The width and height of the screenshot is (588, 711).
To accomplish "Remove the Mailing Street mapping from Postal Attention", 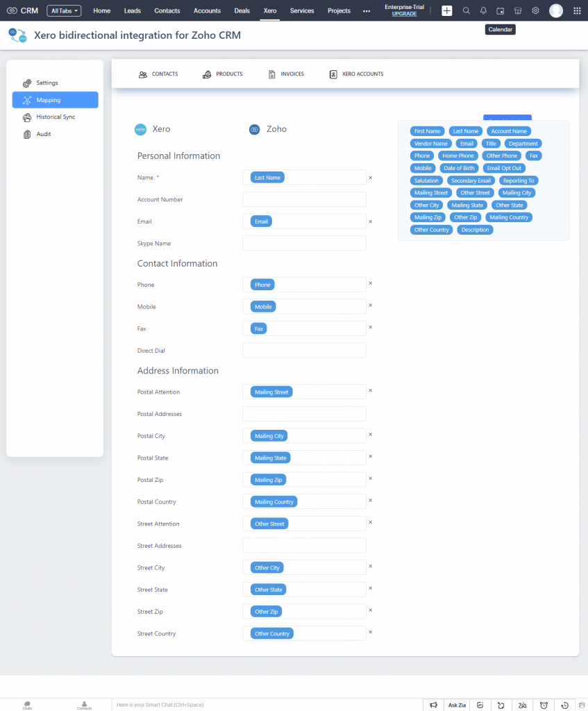I will (371, 390).
